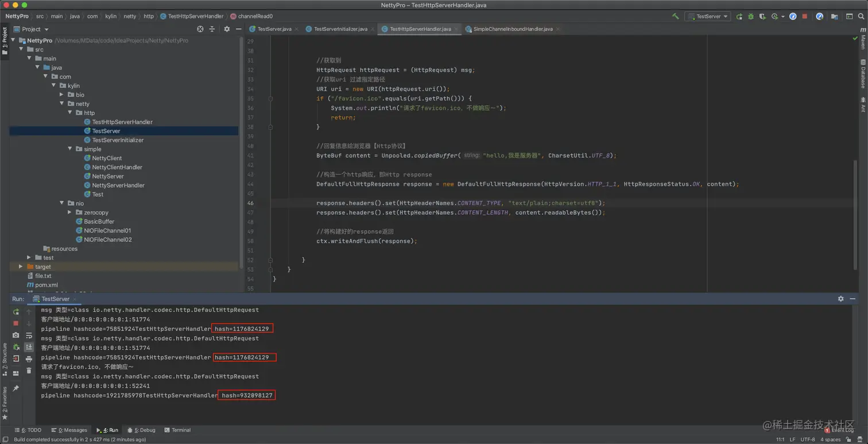868x444 pixels.
Task: Switch to TestServerInitializer.java tab
Action: (340, 29)
